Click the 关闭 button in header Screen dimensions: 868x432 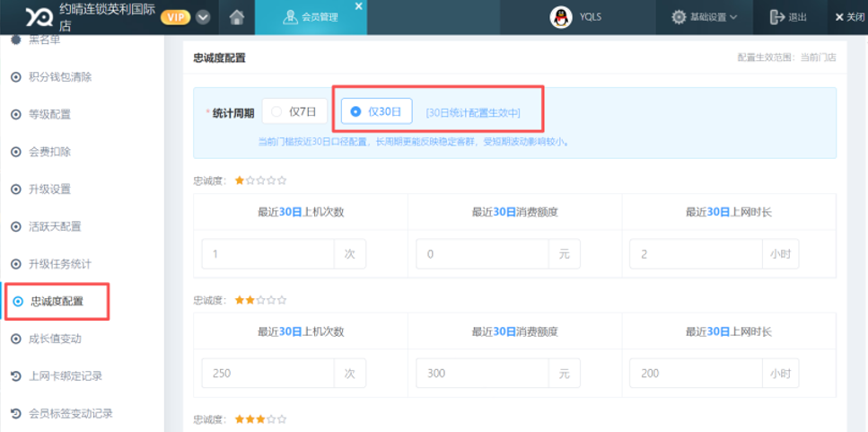(x=849, y=17)
